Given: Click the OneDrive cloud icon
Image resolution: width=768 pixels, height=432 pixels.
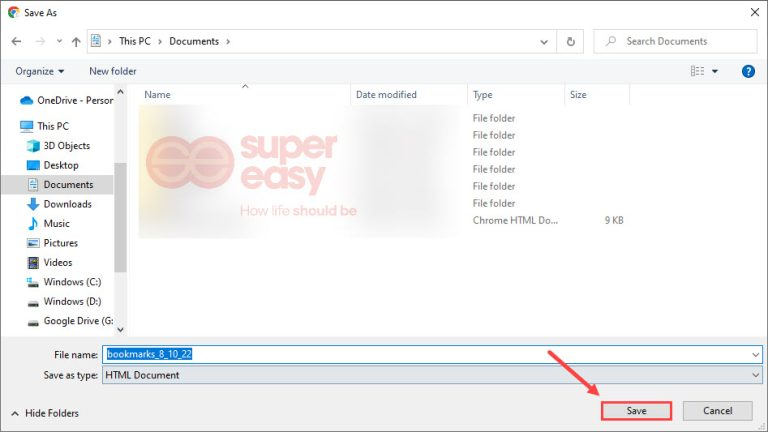Looking at the screenshot, I should tap(26, 100).
